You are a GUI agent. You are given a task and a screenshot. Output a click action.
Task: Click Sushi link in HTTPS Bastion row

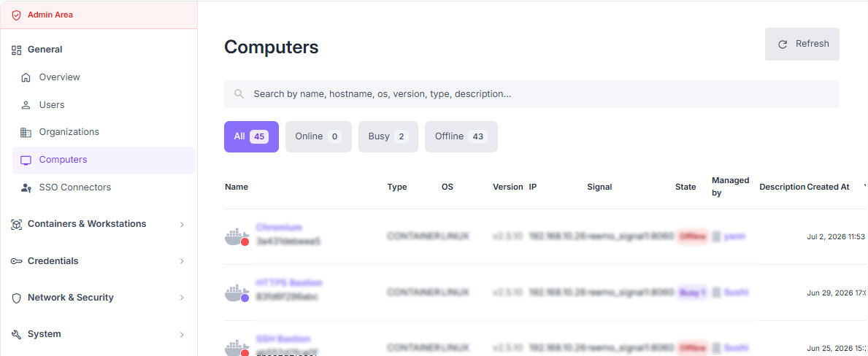point(736,293)
